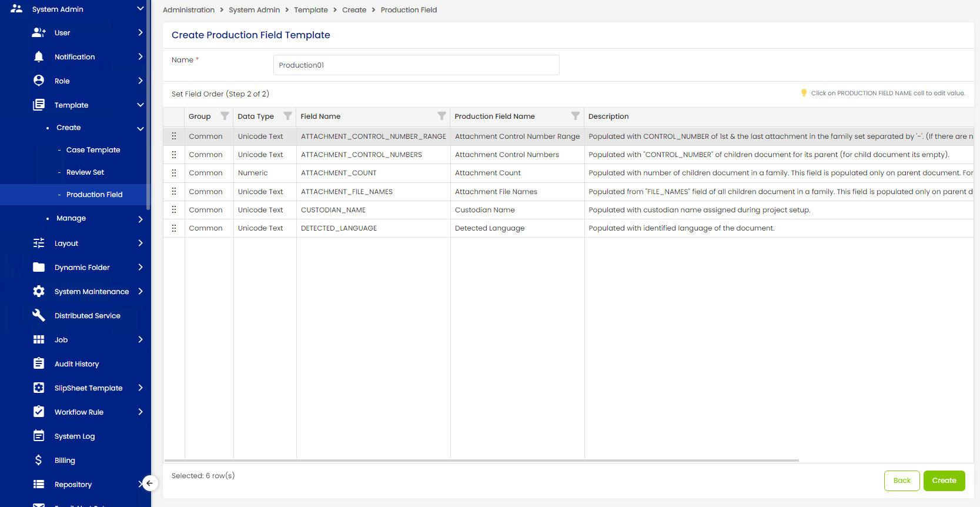Click the Notification bell icon
This screenshot has height=507, width=980.
pyautogui.click(x=39, y=56)
